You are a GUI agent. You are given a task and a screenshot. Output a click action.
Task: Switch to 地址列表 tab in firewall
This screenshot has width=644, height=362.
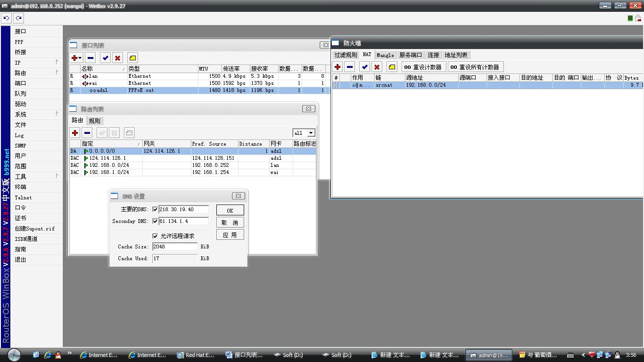click(x=456, y=55)
